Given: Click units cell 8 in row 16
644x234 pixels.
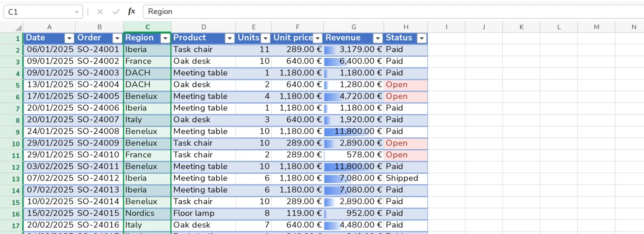Looking at the screenshot, I should point(254,213).
